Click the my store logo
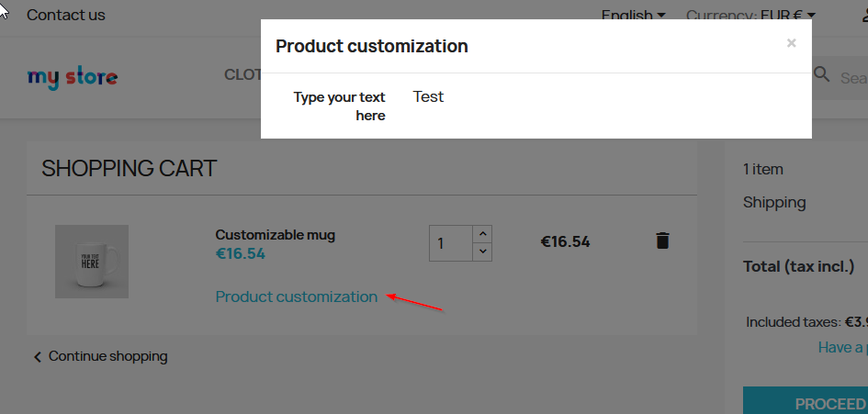The image size is (868, 414). [73, 77]
